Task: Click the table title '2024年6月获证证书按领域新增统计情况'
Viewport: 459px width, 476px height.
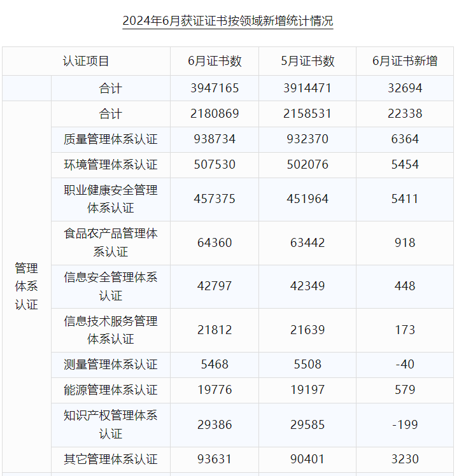Action: (228, 21)
